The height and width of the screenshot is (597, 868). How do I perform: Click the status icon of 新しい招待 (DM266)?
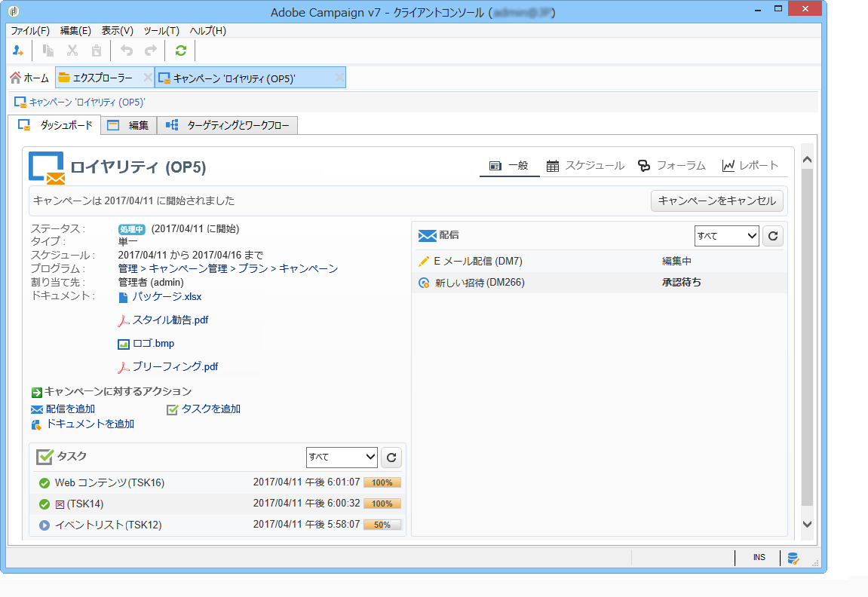[x=424, y=283]
